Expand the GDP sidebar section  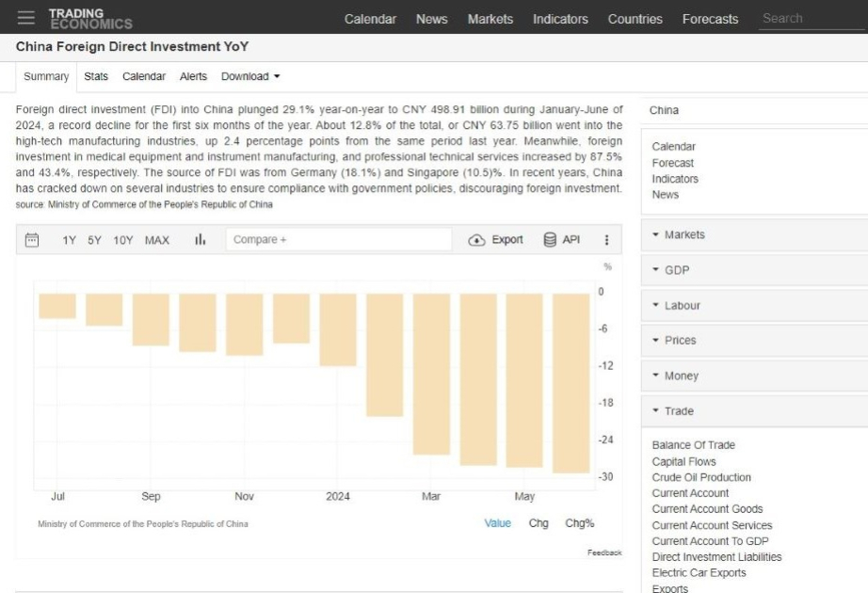754,270
